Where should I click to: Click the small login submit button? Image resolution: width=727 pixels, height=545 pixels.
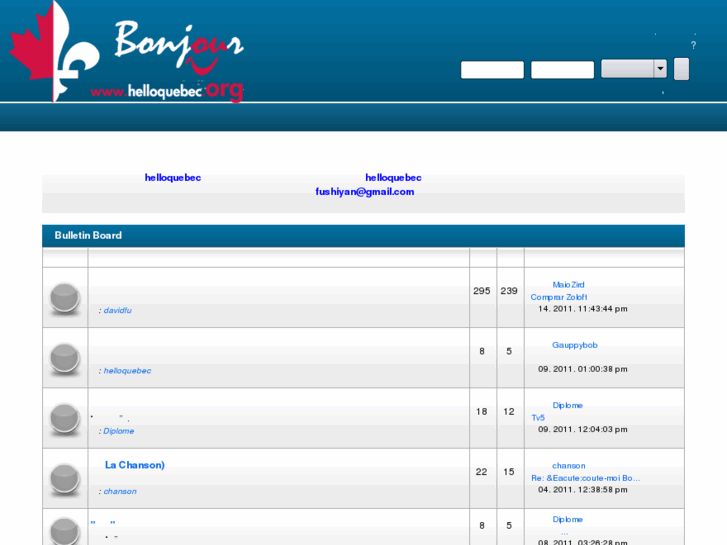coord(681,69)
